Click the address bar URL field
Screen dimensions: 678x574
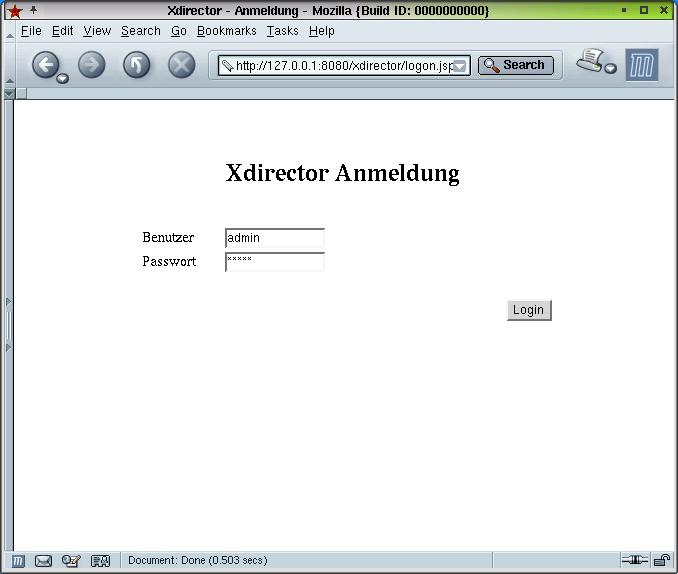tap(344, 66)
